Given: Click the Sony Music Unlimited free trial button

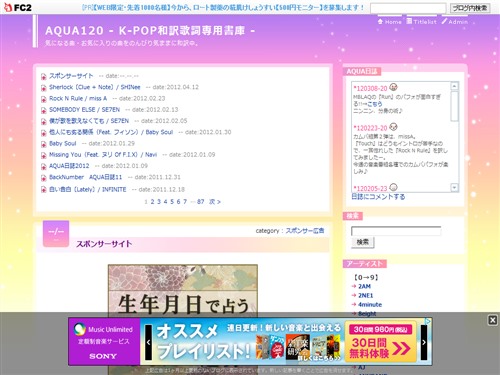Looking at the screenshot, I should [380, 342].
